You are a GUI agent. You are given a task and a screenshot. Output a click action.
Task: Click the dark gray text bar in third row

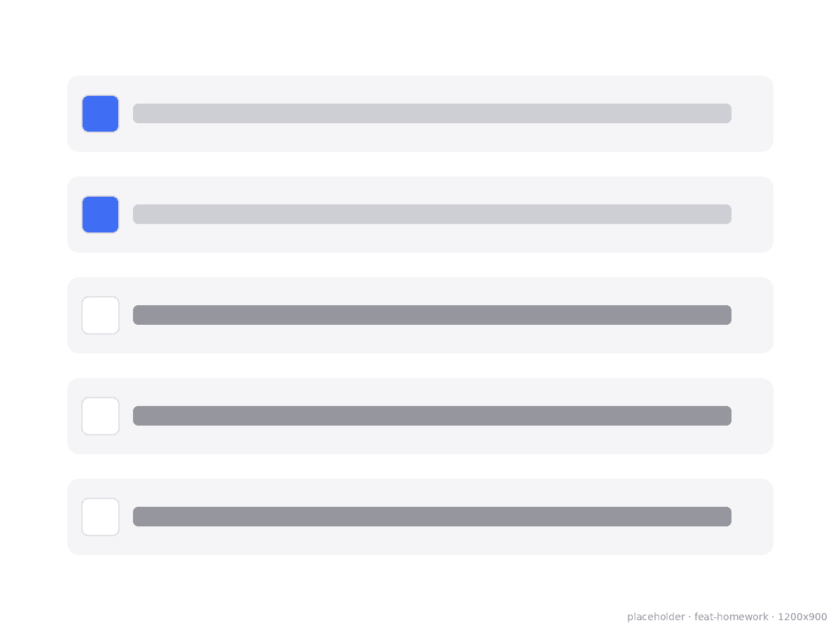[432, 315]
